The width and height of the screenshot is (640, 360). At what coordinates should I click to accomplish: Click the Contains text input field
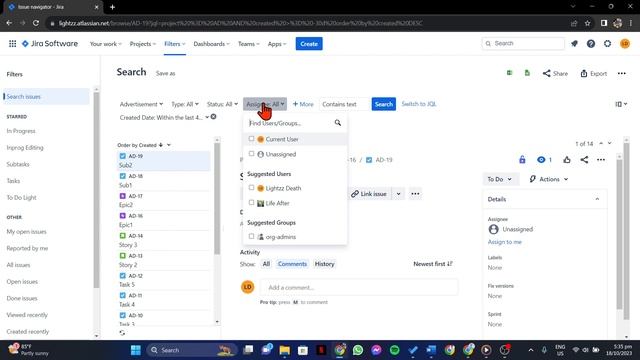tap(344, 104)
